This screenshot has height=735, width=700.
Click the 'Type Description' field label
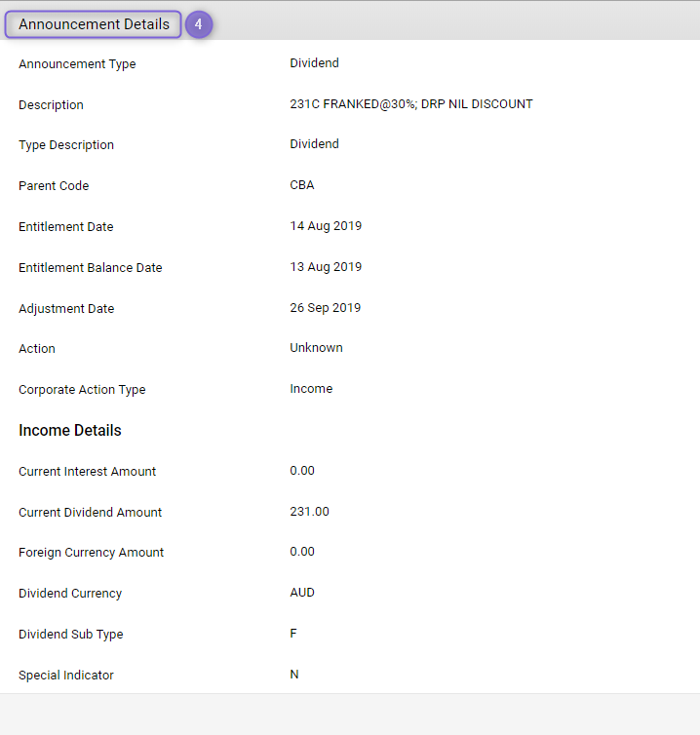click(66, 145)
